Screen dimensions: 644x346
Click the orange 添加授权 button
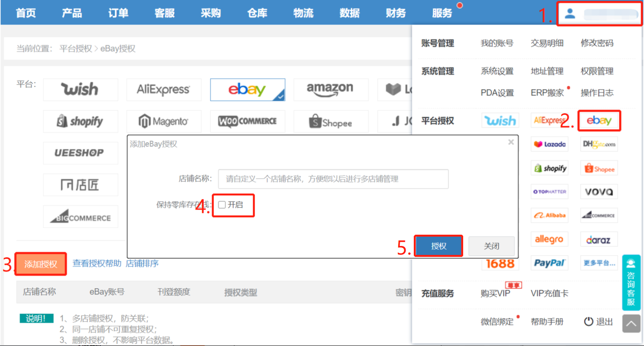[41, 264]
